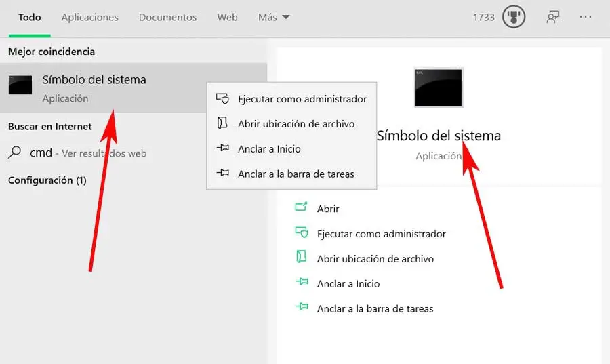Click the green shield icon in details pane
610x364 pixels.
302,232
